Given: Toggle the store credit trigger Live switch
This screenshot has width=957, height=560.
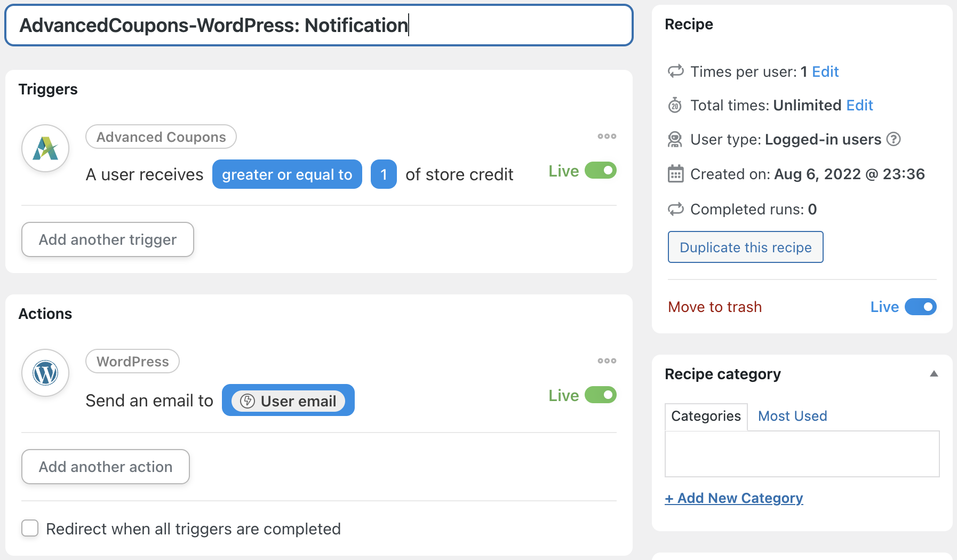Looking at the screenshot, I should click(x=601, y=171).
